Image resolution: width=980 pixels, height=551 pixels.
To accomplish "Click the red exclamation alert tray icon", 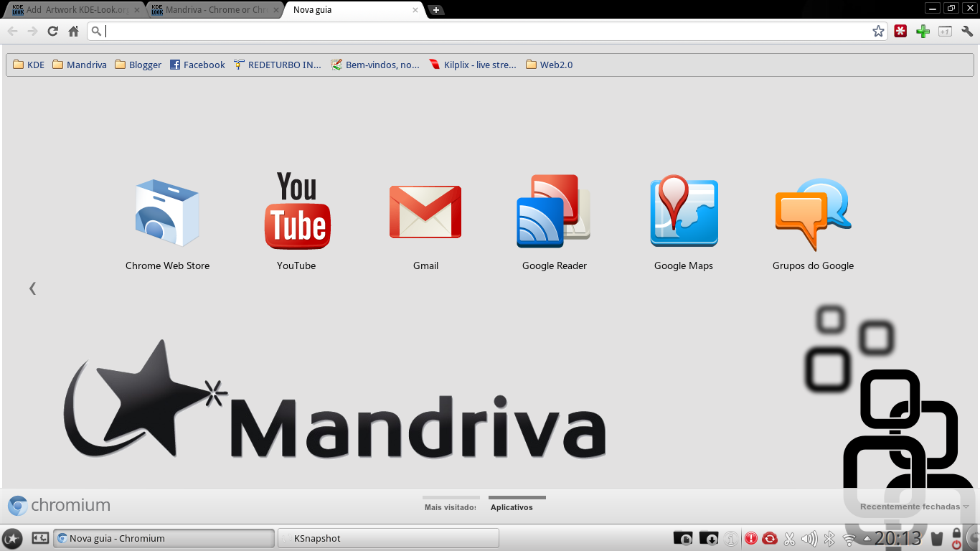I will pyautogui.click(x=750, y=538).
